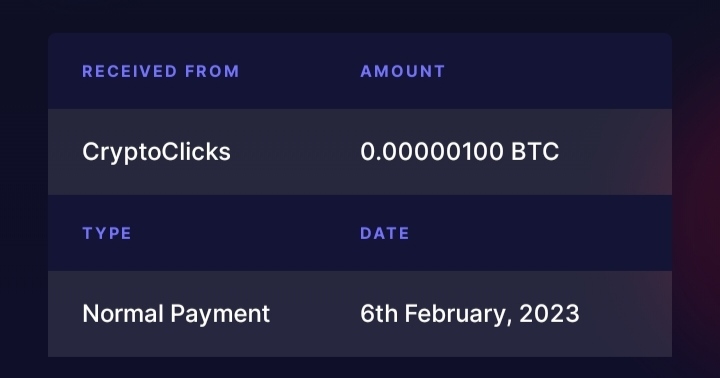Screen dimensions: 720x378
Task: Click the TYPE field label
Action: point(107,233)
